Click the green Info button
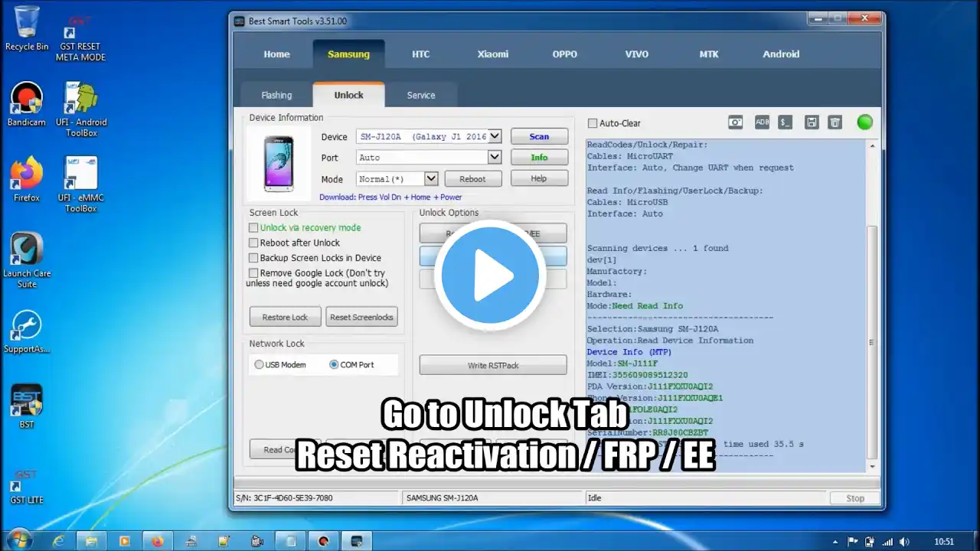 coord(539,157)
